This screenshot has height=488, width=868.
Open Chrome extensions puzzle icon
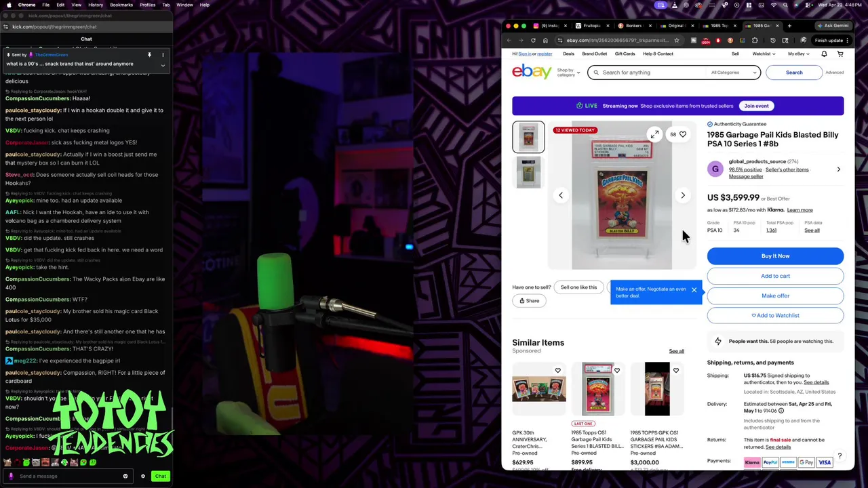coord(755,40)
